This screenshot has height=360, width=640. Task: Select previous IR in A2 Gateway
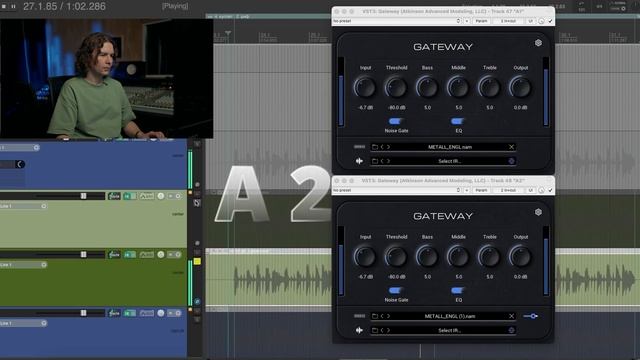(x=382, y=330)
